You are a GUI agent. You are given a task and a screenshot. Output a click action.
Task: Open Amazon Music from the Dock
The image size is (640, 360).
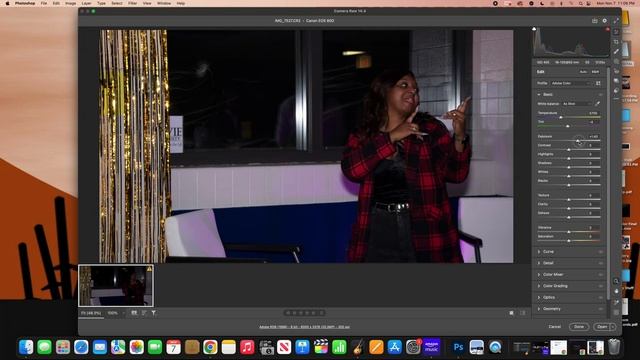(x=431, y=347)
